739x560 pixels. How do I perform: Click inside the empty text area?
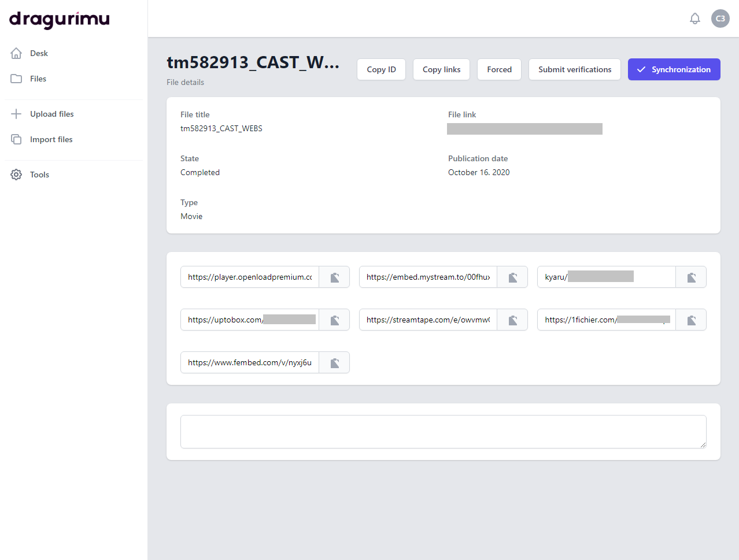(443, 432)
